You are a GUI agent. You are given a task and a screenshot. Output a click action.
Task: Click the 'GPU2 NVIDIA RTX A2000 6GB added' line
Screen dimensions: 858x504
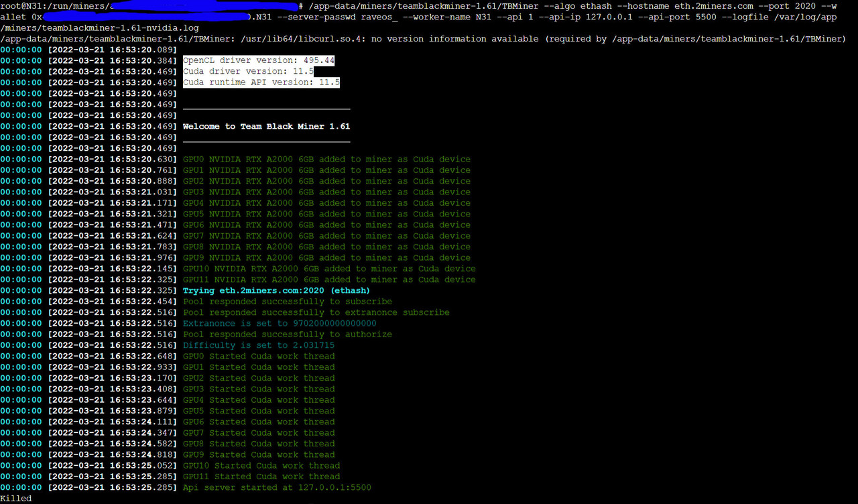click(x=326, y=181)
